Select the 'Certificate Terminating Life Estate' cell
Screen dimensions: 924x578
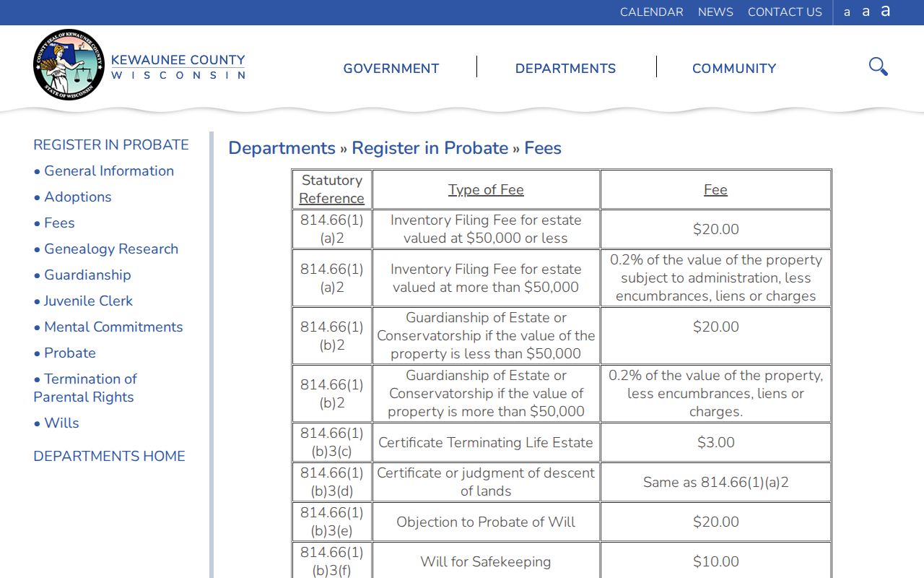pos(486,442)
